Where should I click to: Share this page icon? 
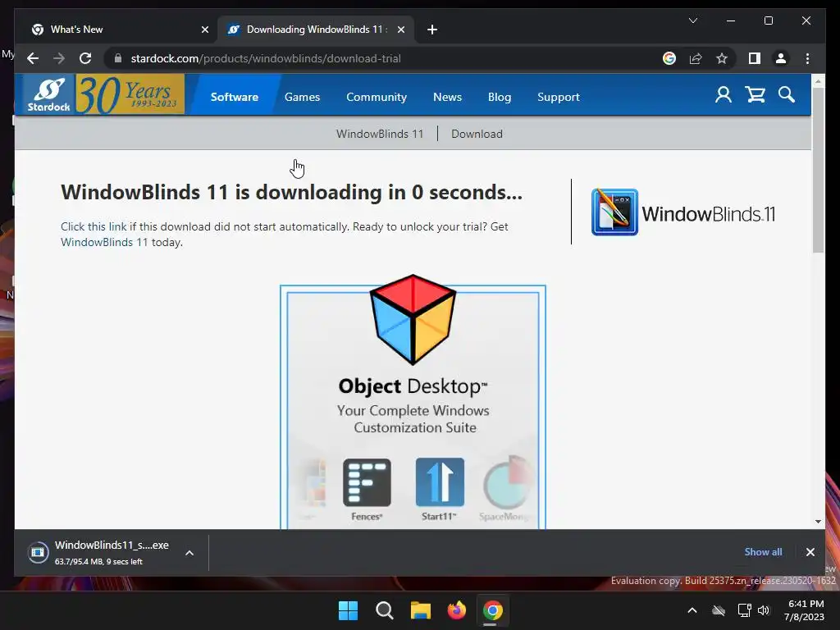click(x=696, y=58)
